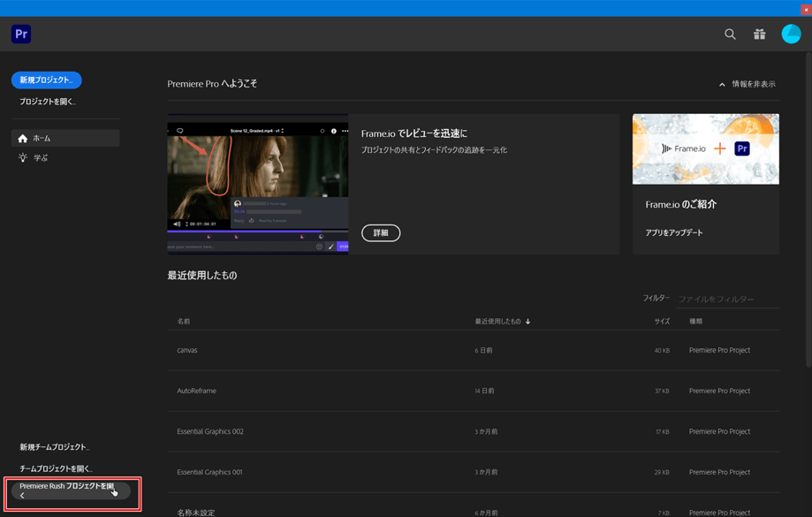Click Frame.io でレビューを迅速に heading
The height and width of the screenshot is (517, 812).
click(414, 133)
